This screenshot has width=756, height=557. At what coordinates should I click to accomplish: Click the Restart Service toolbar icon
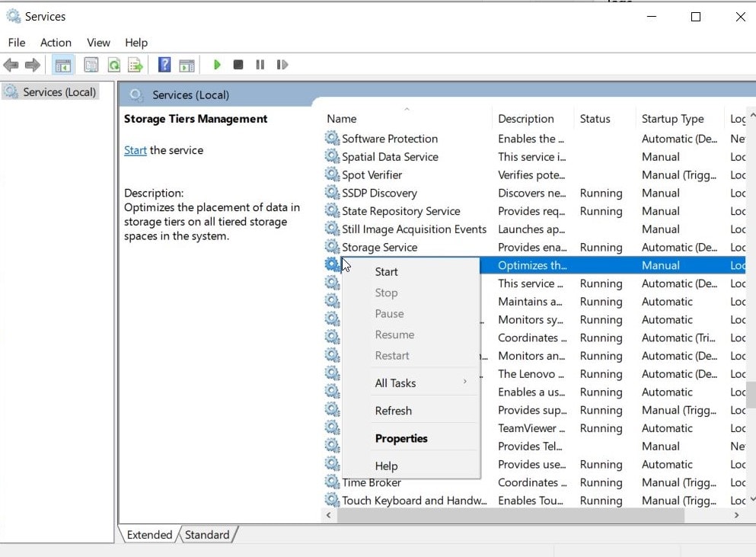click(x=282, y=65)
